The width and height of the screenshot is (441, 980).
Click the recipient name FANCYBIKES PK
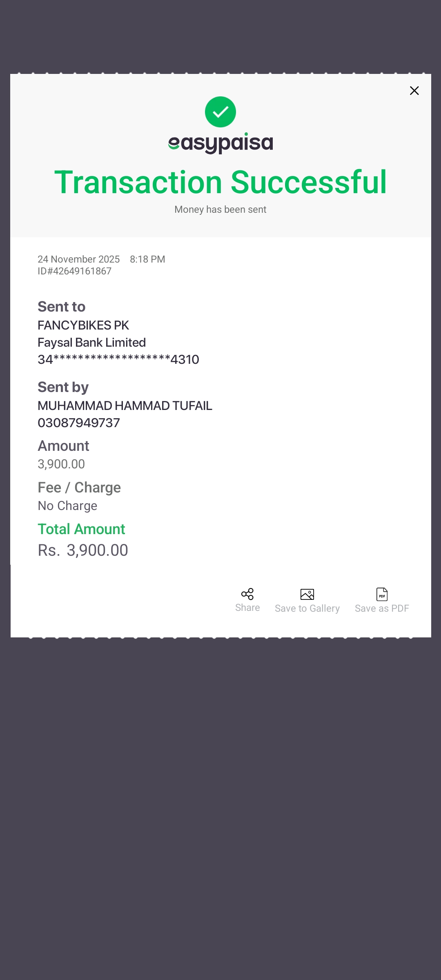(x=83, y=325)
